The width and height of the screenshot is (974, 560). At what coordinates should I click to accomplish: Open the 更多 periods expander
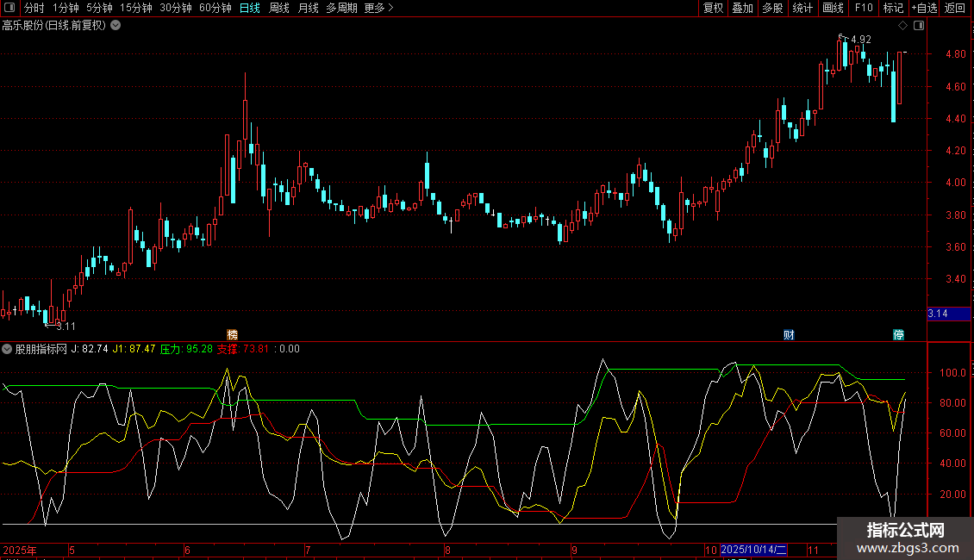coord(378,8)
